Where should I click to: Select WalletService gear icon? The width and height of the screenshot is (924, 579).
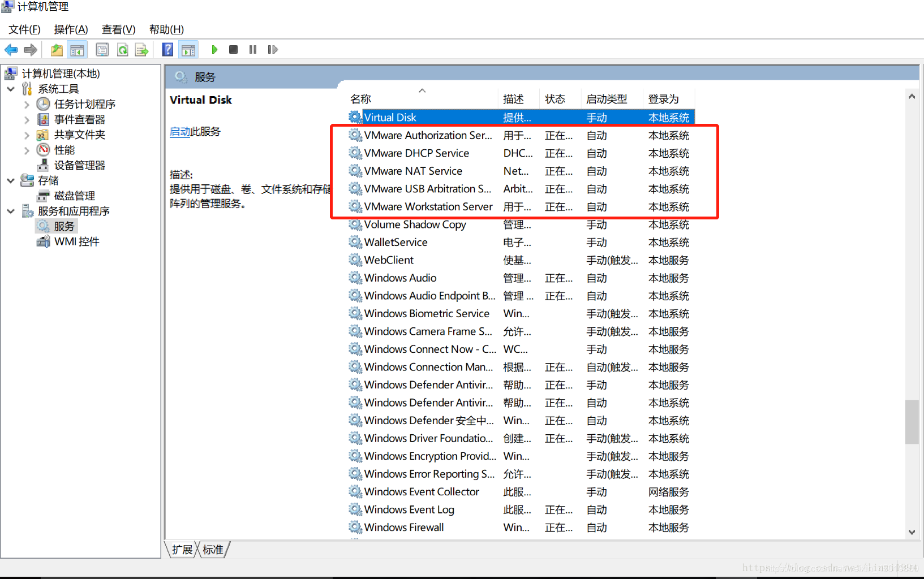(355, 242)
